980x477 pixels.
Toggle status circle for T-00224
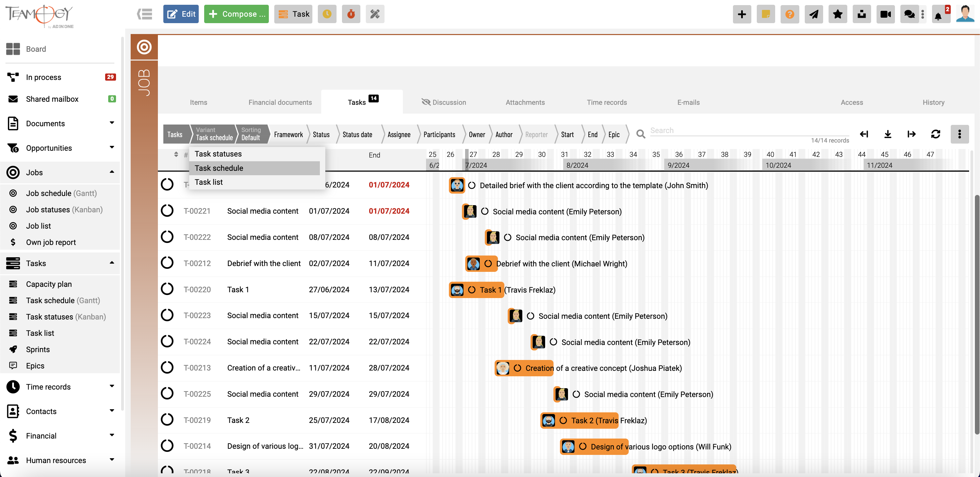[167, 341]
